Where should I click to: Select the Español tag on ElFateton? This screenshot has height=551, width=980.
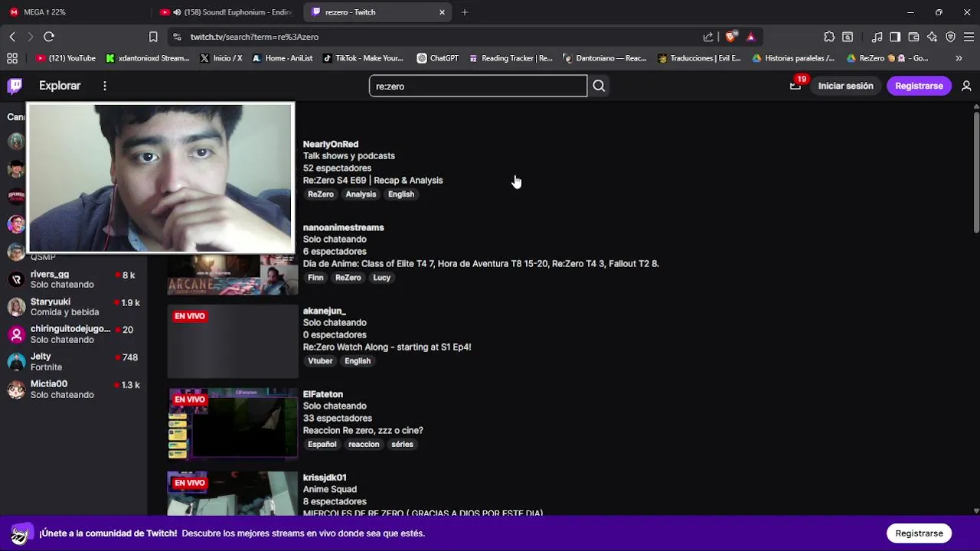(322, 445)
